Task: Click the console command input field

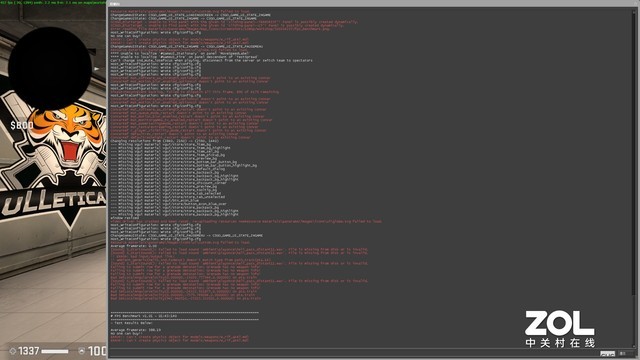Action: coord(354,353)
